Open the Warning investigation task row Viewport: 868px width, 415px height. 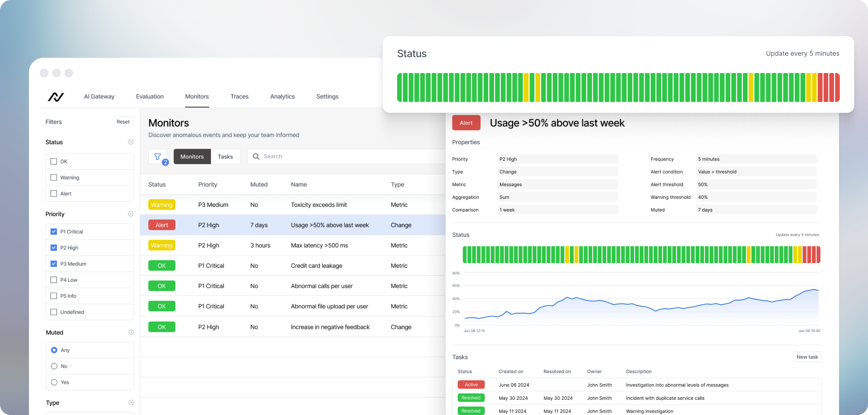point(637,410)
